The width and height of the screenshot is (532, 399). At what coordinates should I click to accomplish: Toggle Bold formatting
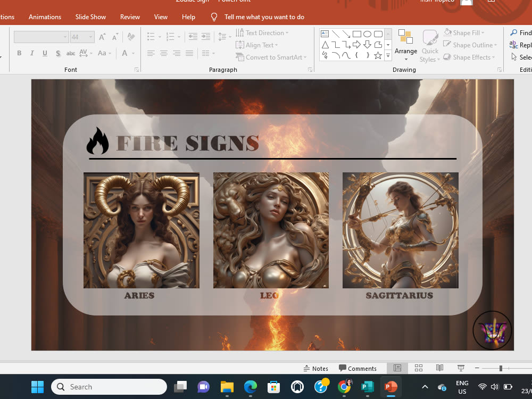pos(19,53)
